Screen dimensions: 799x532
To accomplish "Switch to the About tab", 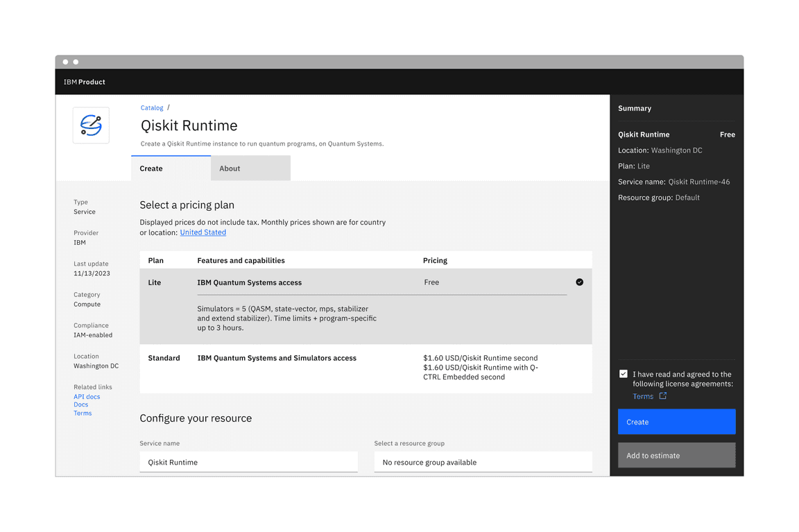I will pos(230,168).
